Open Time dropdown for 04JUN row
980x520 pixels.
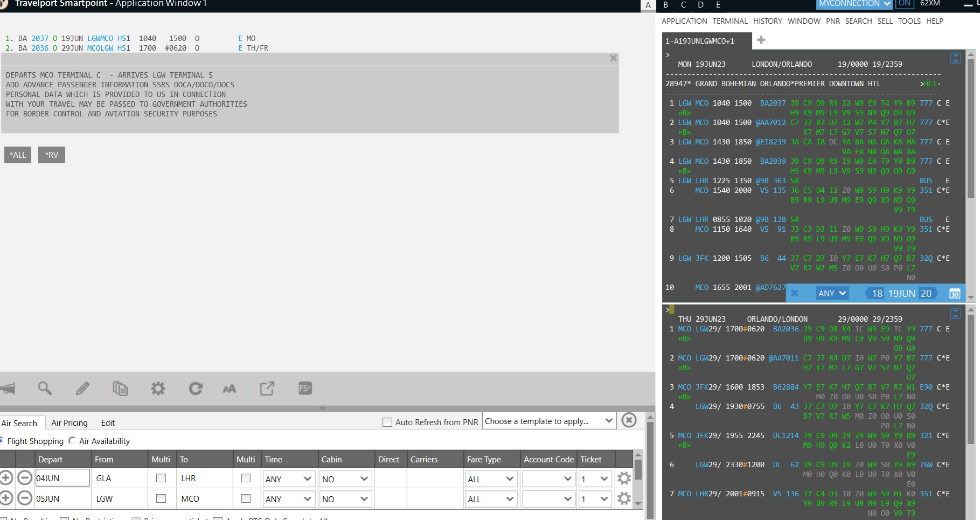[x=289, y=479]
